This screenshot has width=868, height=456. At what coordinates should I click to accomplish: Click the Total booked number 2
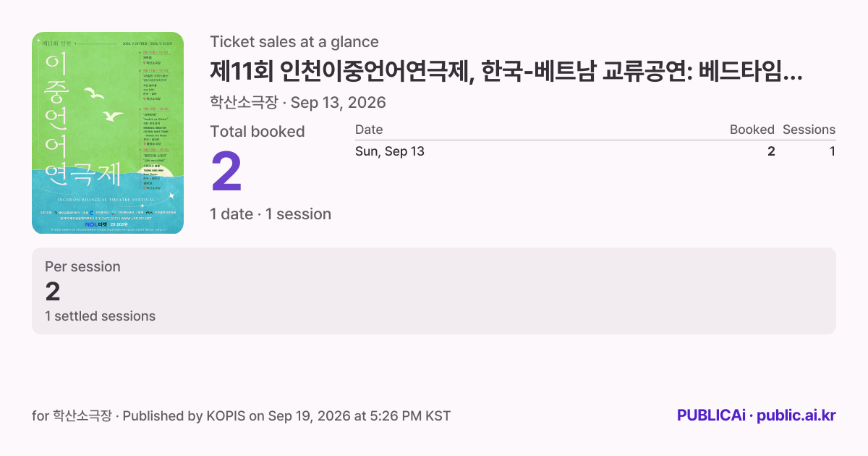(x=226, y=172)
